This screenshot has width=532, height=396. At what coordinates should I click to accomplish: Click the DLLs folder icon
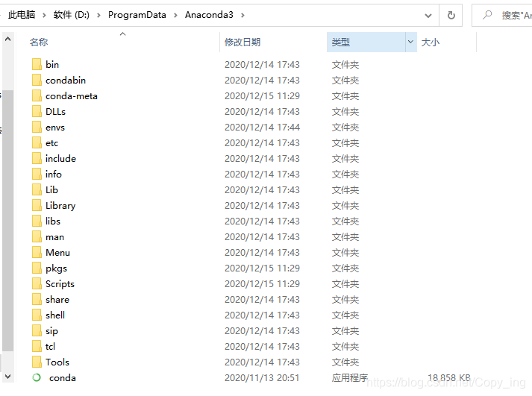[x=37, y=111]
